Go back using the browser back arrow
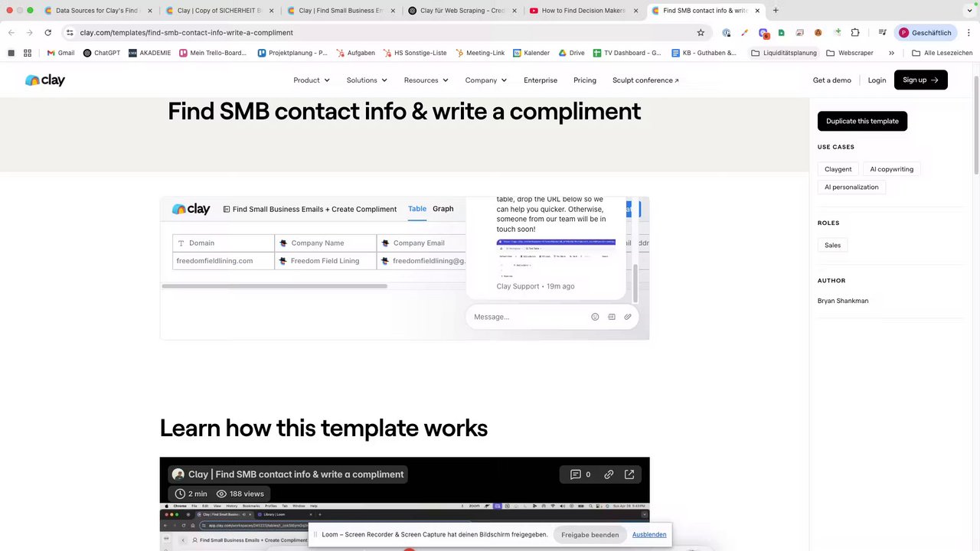Image resolution: width=980 pixels, height=551 pixels. coord(11,33)
